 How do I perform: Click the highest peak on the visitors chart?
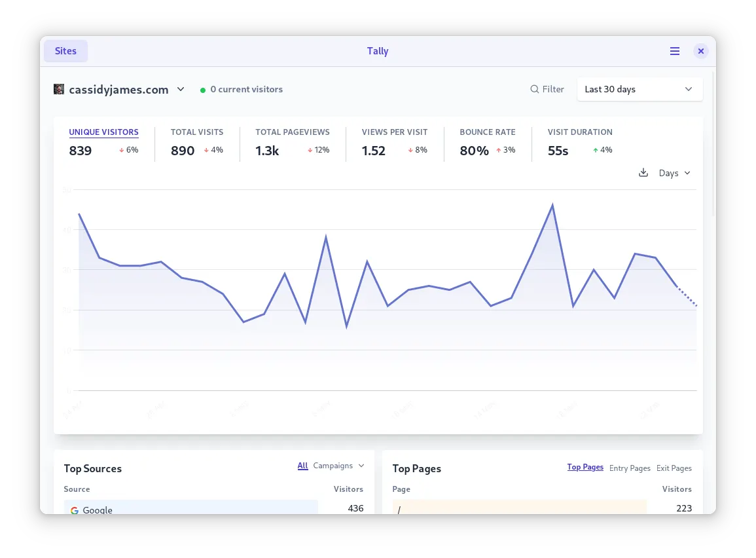pyautogui.click(x=552, y=205)
